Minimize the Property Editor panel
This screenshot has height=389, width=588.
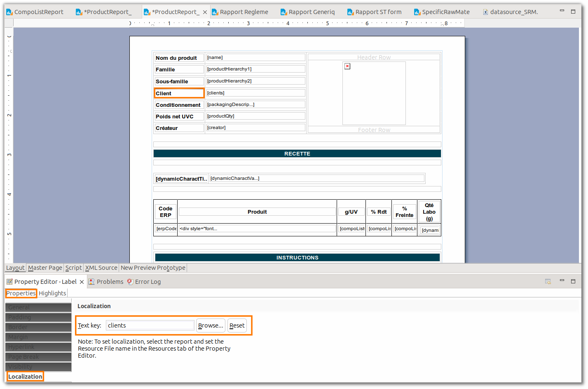click(562, 281)
